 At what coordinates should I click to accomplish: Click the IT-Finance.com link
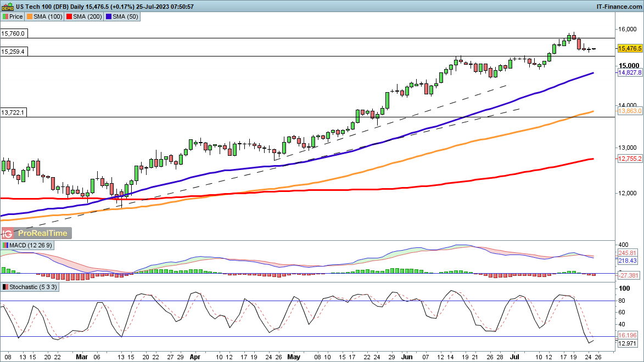619,7
